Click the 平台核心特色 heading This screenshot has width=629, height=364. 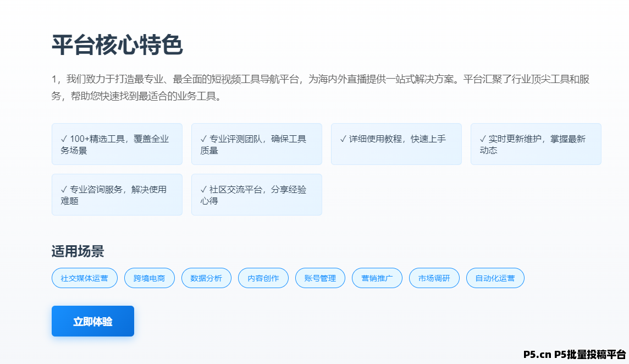[117, 45]
